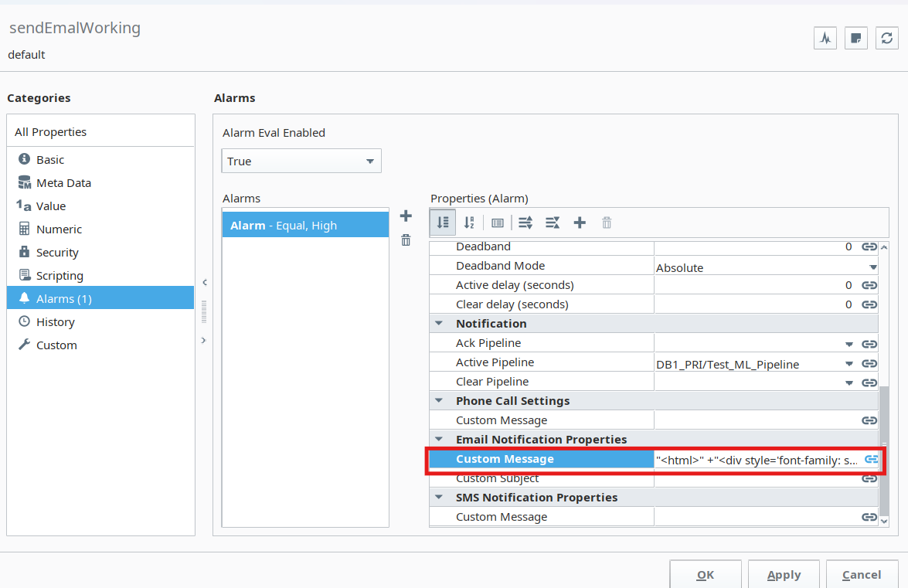Select Alarms (1) category
The height and width of the screenshot is (588, 908).
pyautogui.click(x=100, y=298)
